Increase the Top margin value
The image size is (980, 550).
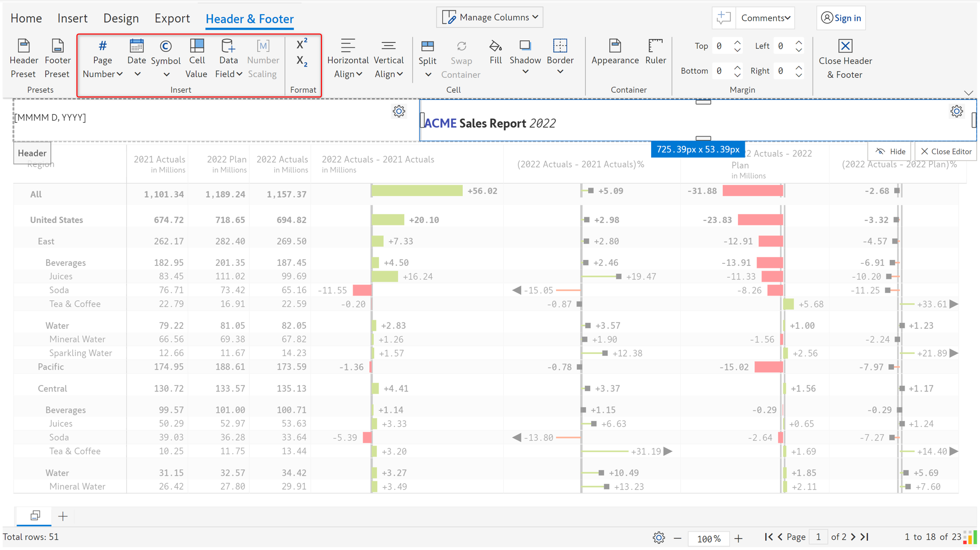tap(738, 42)
